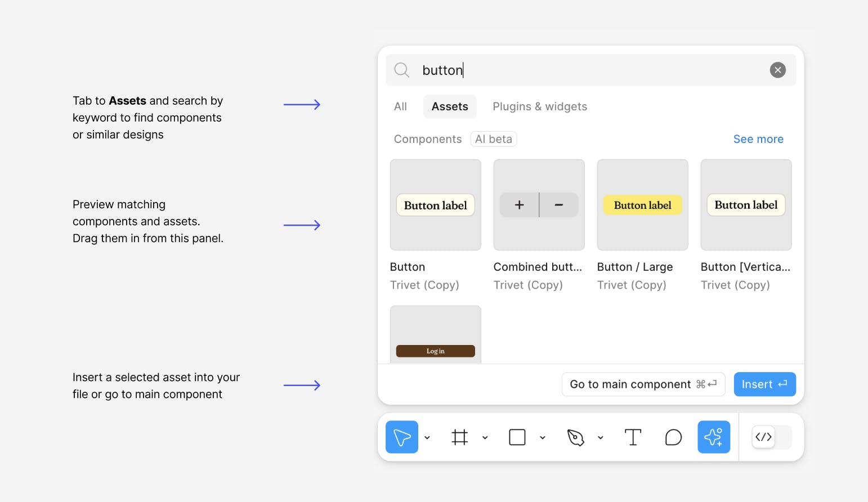Screen dimensions: 868x502
Task: Open the Actions sparkle tool
Action: [x=714, y=437]
